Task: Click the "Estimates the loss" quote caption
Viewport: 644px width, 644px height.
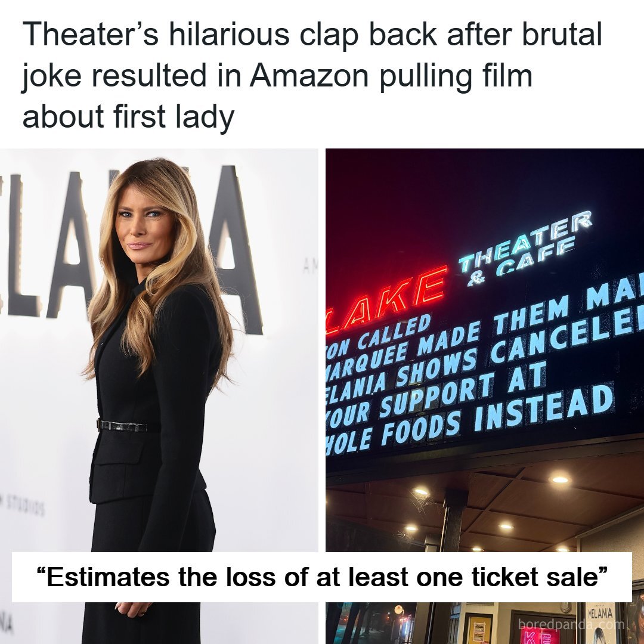Action: [x=321, y=577]
